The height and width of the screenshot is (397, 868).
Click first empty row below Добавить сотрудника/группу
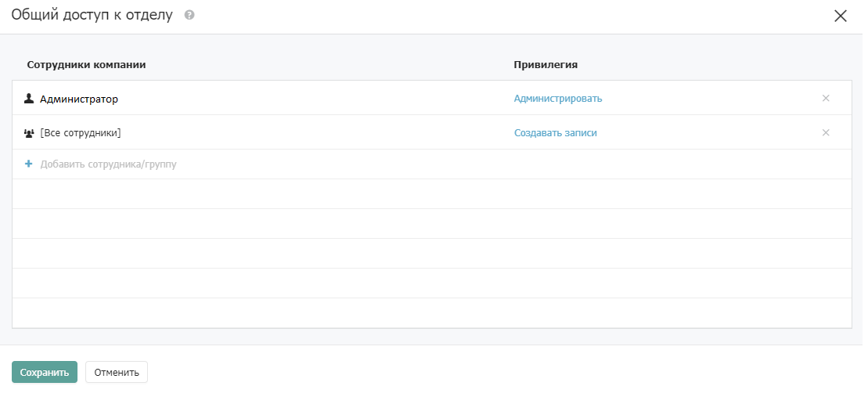click(432, 193)
